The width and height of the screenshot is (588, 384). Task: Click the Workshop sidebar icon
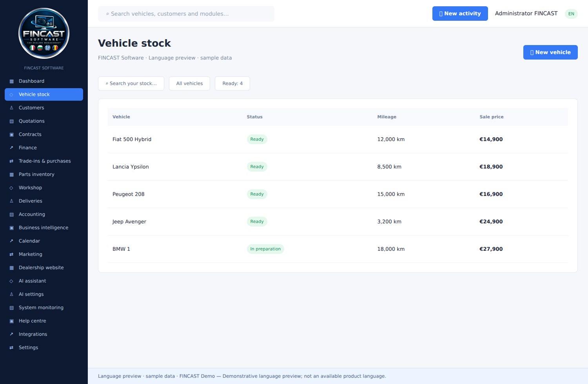(x=11, y=188)
